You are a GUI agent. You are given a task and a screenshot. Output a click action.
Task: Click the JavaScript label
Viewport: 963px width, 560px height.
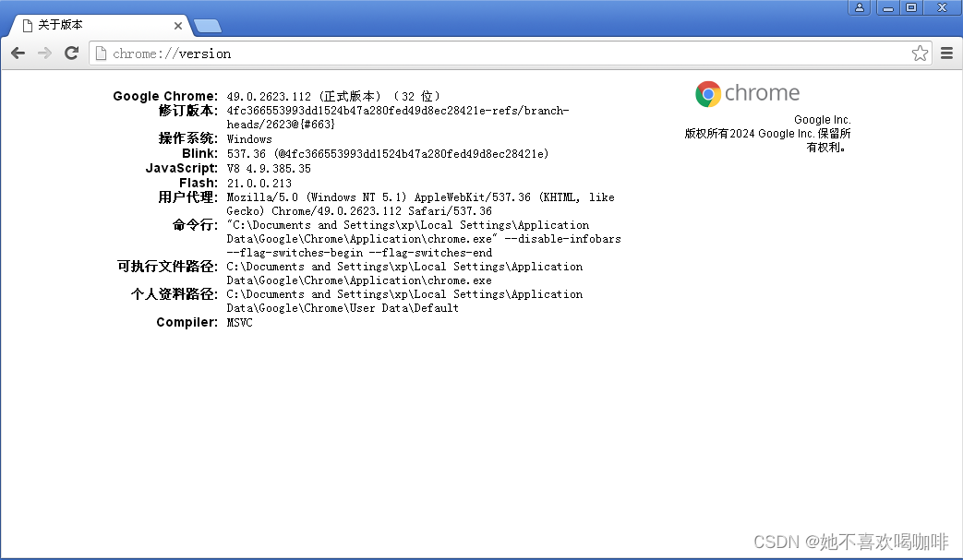pyautogui.click(x=182, y=169)
